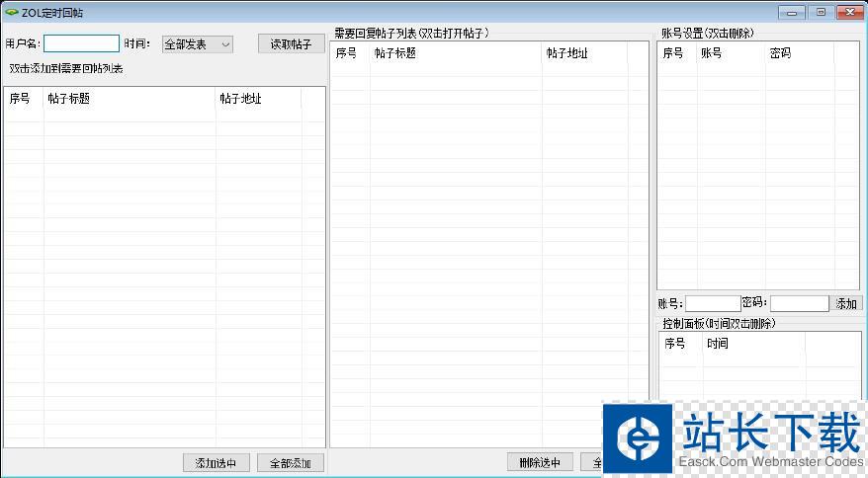Focus the 账号 input field
Image resolution: width=868 pixels, height=478 pixels.
click(x=713, y=303)
